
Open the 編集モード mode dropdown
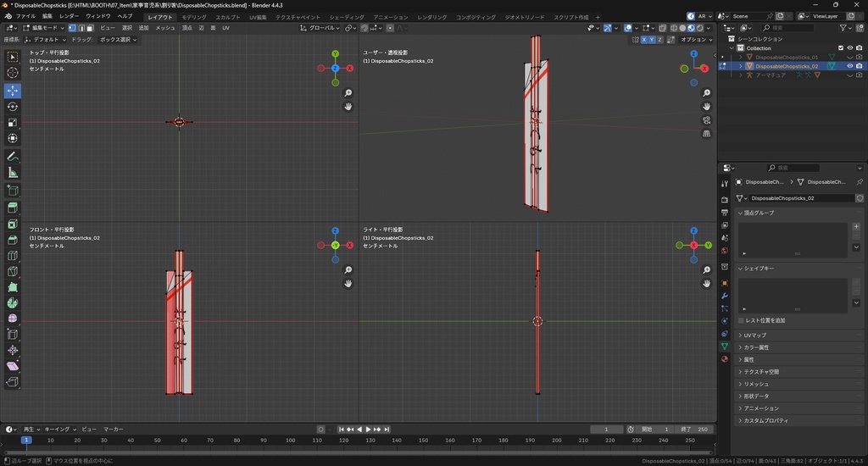[x=44, y=28]
